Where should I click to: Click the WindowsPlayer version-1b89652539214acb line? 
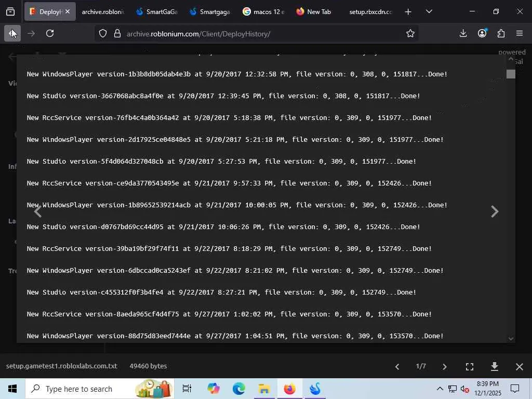pos(237,205)
